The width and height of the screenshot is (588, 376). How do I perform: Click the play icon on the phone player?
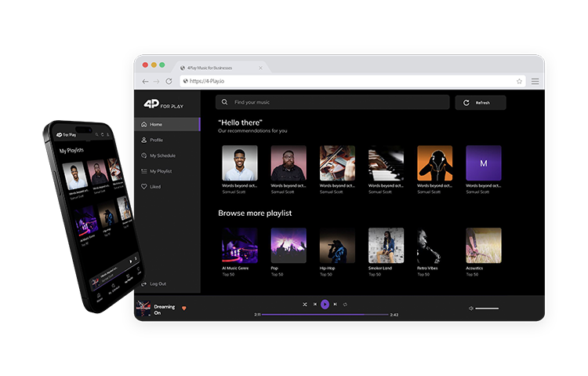tap(130, 261)
